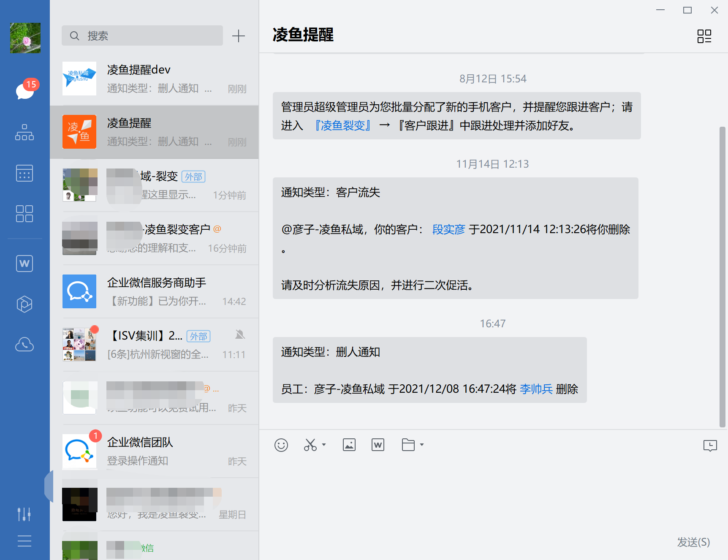
Task: Open the Calendar icon in sidebar
Action: [x=24, y=173]
